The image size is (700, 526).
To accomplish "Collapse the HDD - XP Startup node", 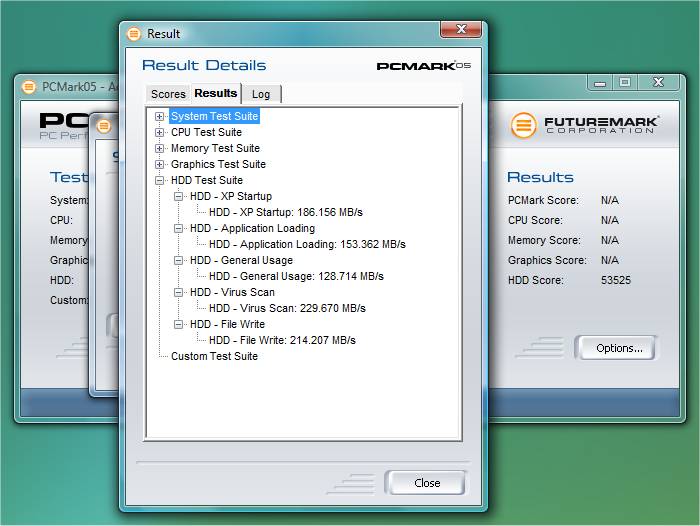I will click(x=178, y=196).
